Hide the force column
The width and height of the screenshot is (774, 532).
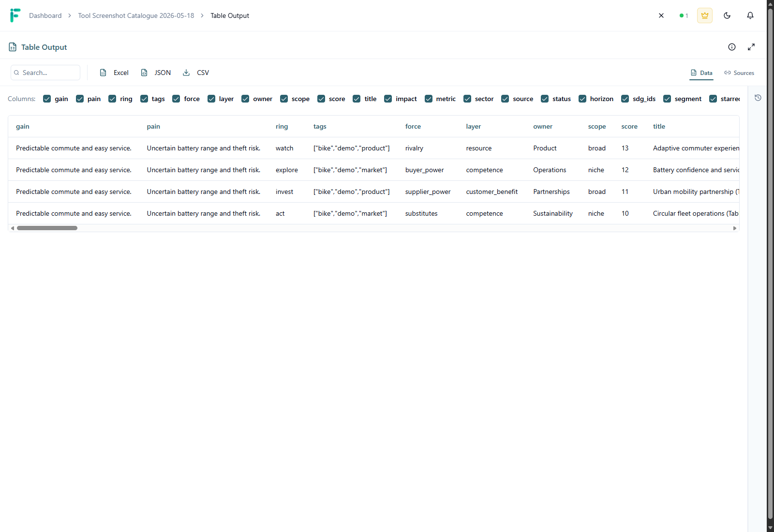(176, 99)
